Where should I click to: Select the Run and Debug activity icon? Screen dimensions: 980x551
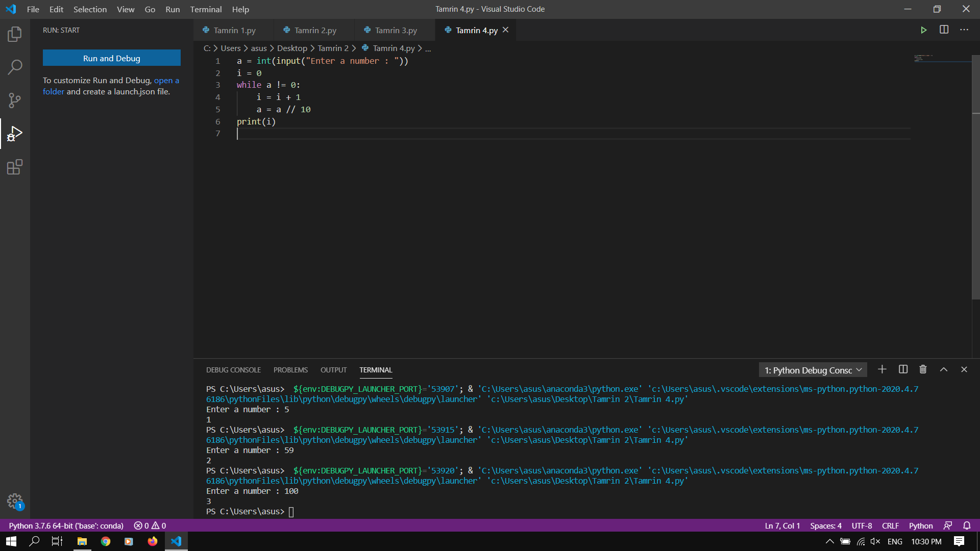(15, 134)
